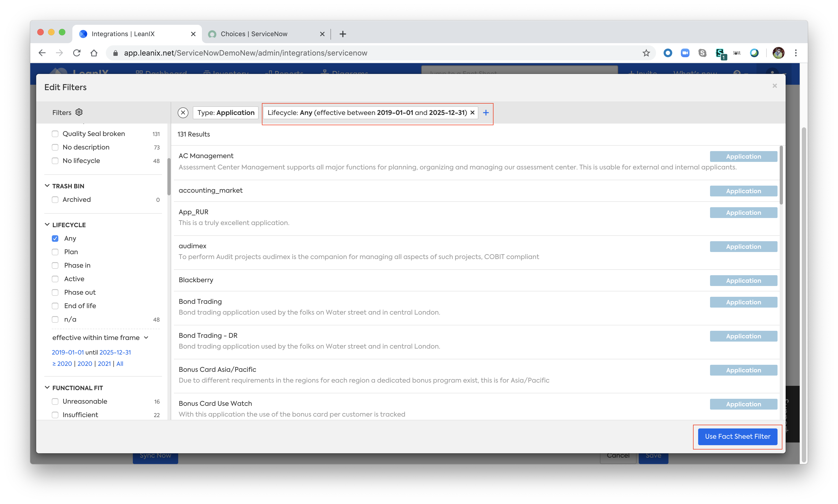
Task: Collapse the FUNCTIONAL FIT section
Action: click(x=47, y=387)
